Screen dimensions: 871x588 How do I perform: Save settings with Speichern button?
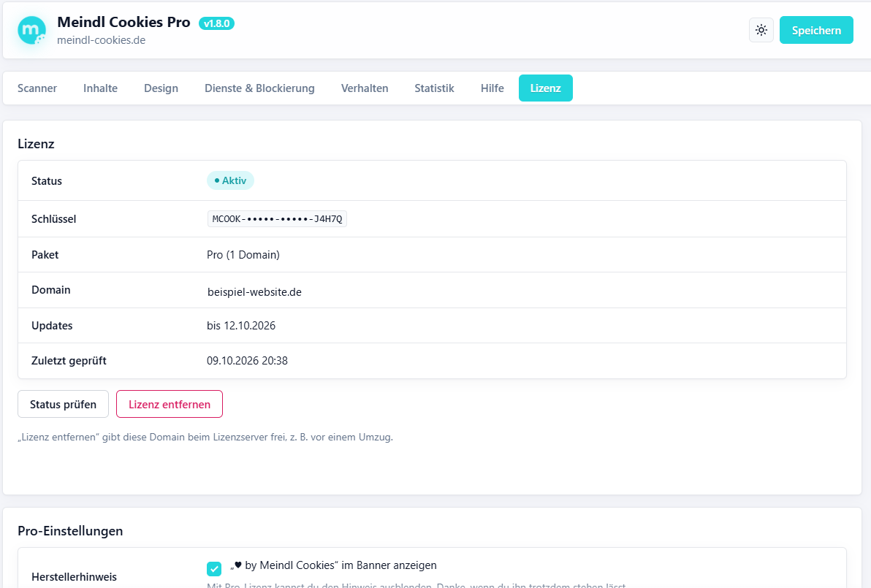[816, 30]
